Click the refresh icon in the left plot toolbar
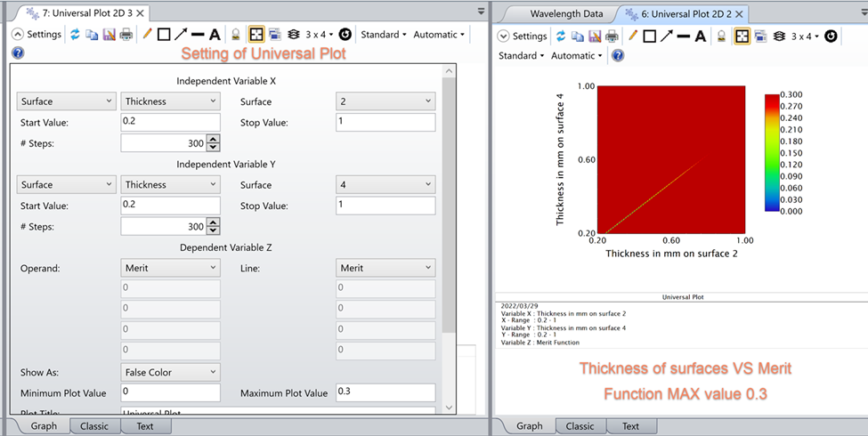868x436 pixels. [x=76, y=35]
